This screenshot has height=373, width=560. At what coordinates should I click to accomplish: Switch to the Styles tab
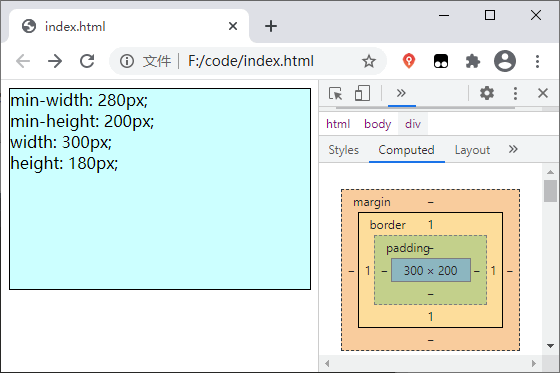344,150
